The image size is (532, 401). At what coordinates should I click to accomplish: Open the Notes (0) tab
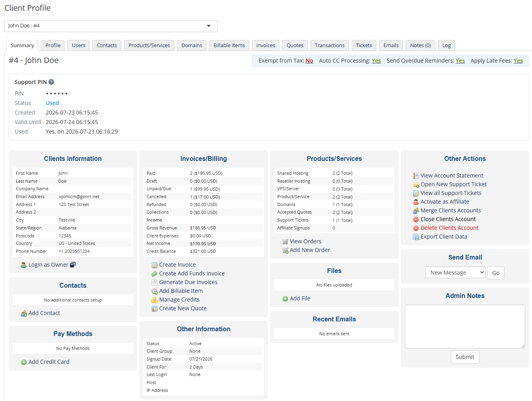421,46
